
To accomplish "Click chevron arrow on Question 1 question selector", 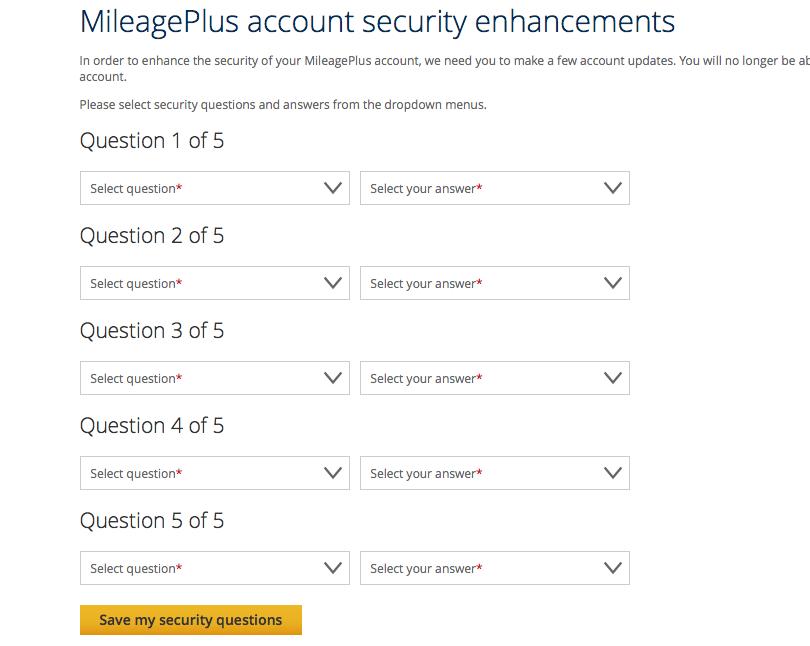I will [x=334, y=188].
